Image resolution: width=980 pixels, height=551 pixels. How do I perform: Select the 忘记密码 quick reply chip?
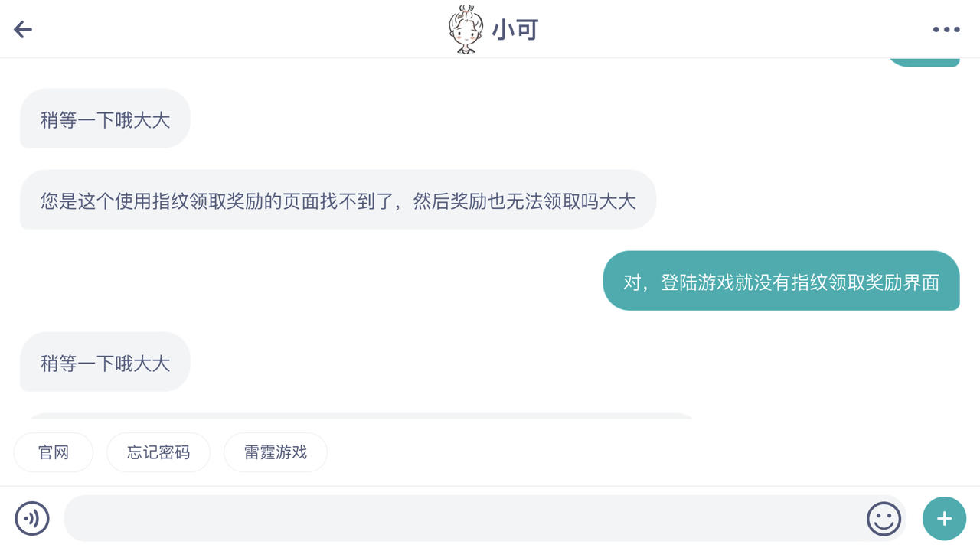point(158,452)
